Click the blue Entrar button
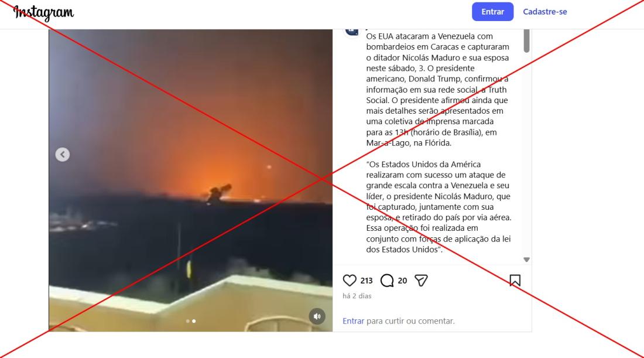 tap(492, 12)
